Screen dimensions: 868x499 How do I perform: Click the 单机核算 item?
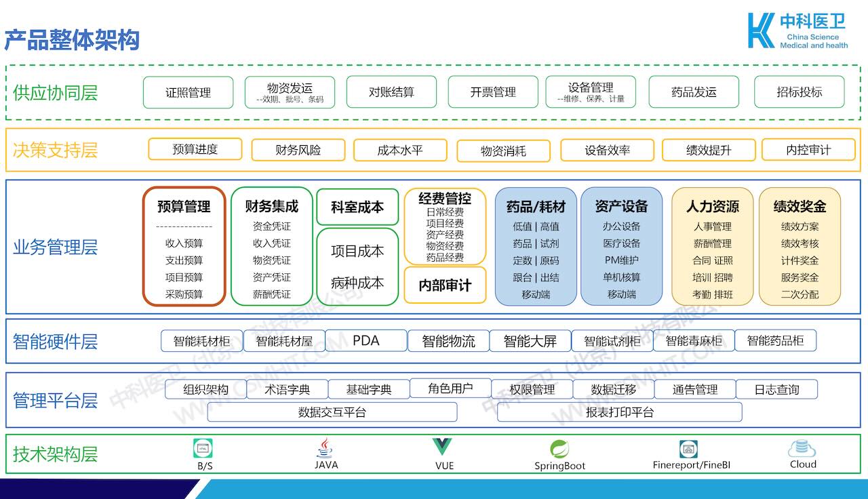point(621,277)
